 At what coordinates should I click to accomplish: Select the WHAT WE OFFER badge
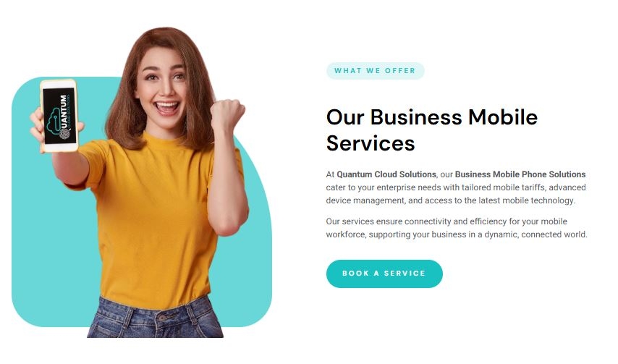(375, 71)
